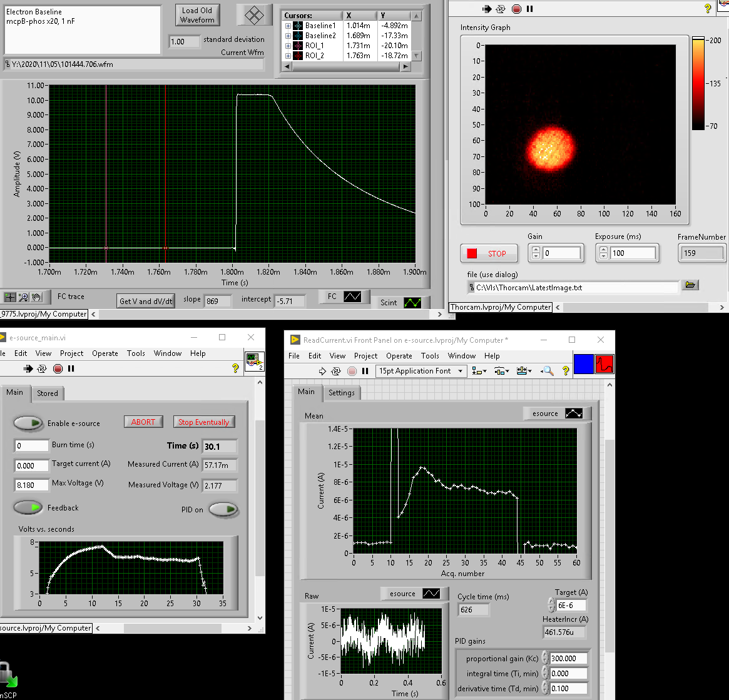Viewport: 729px width, 700px height.
Task: Toggle the Enable e-source switch
Action: point(28,424)
